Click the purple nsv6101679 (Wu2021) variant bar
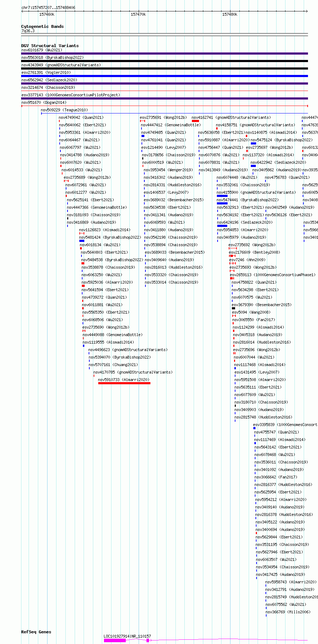The height and width of the screenshot is (644, 318). coord(164,54)
